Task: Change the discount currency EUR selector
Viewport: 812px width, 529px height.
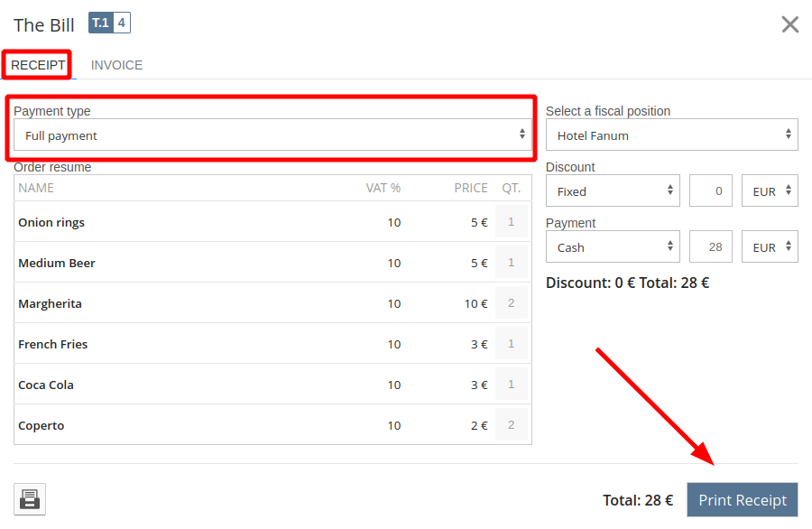Action: tap(770, 191)
